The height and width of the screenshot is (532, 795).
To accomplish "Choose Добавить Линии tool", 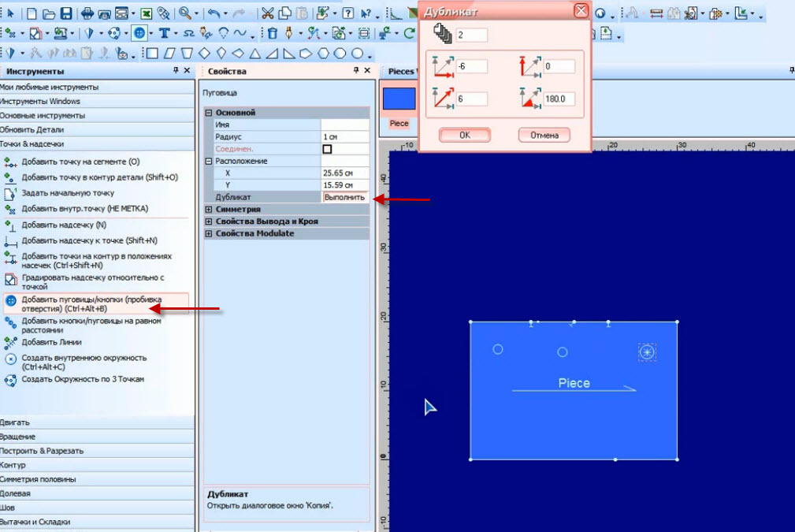I will tap(51, 342).
